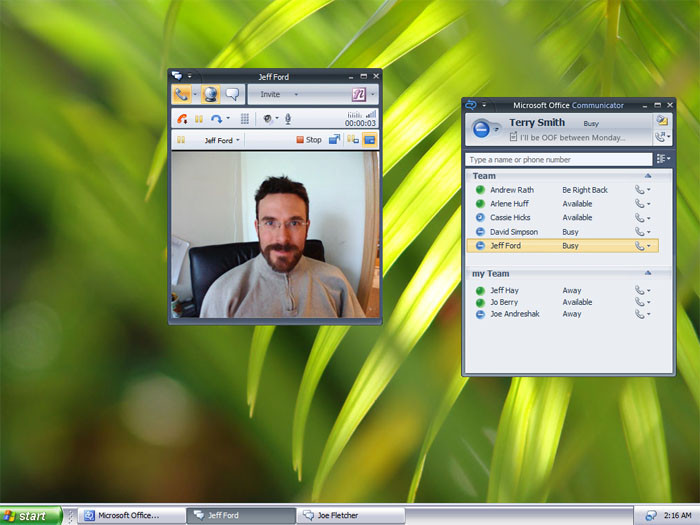Click the paused preview layout icon beside Stop
The width and height of the screenshot is (700, 525).
pos(353,140)
